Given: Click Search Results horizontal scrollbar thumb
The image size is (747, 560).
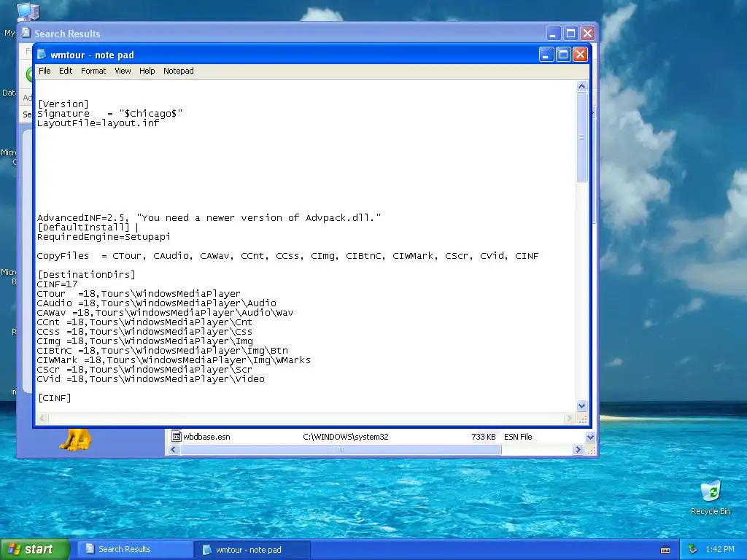Looking at the screenshot, I should pyautogui.click(x=340, y=449).
